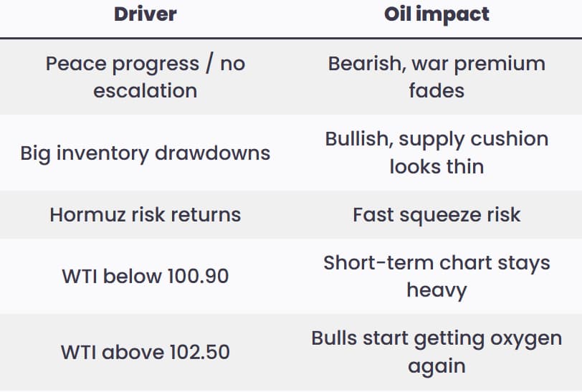Image resolution: width=582 pixels, height=392 pixels.
Task: Click the number 102.50
Action: click(x=199, y=352)
